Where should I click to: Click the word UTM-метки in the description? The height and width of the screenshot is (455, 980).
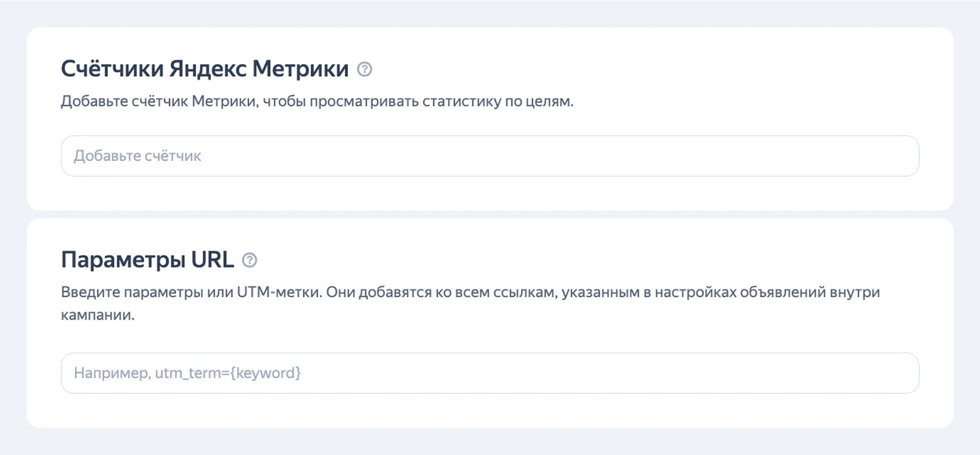point(279,292)
